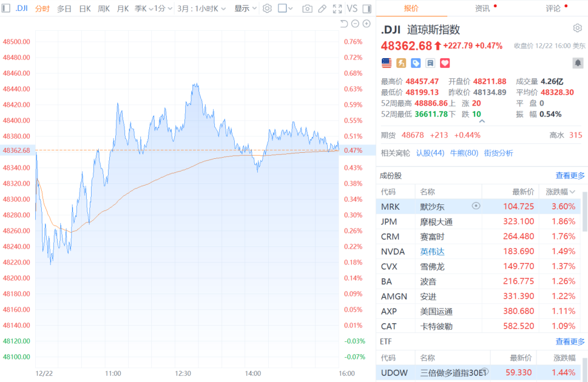Screen dimensions: 588x382
Task: Select the JPM 摩根大通 row
Action: 478,221
